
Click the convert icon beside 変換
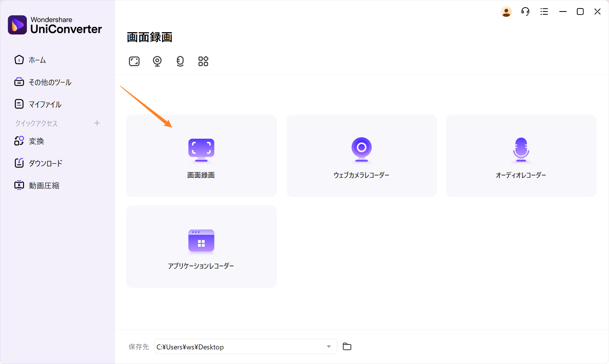[19, 141]
